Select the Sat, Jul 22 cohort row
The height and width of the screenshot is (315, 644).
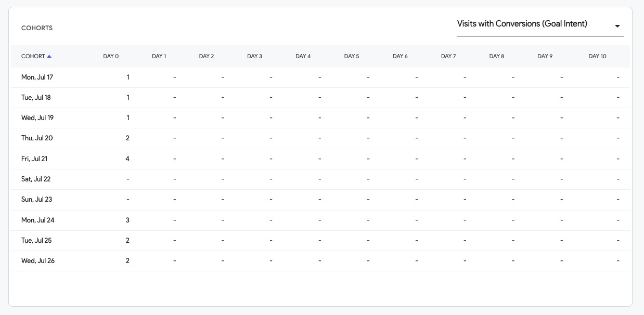tap(320, 179)
